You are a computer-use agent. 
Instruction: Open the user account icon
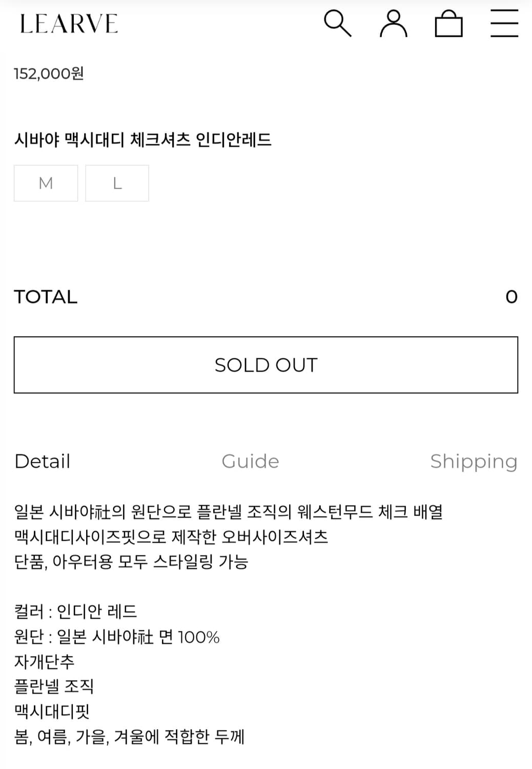(x=393, y=24)
